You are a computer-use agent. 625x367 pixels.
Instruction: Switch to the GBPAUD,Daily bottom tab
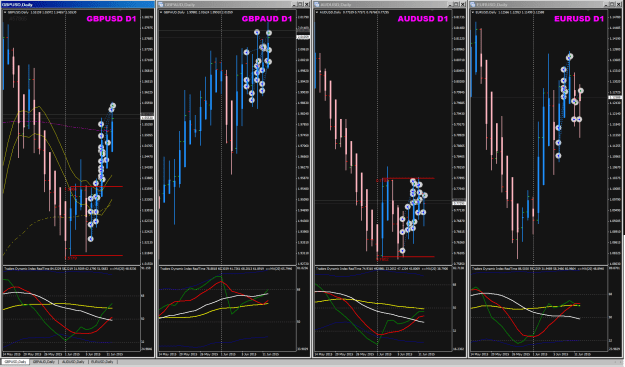43,362
